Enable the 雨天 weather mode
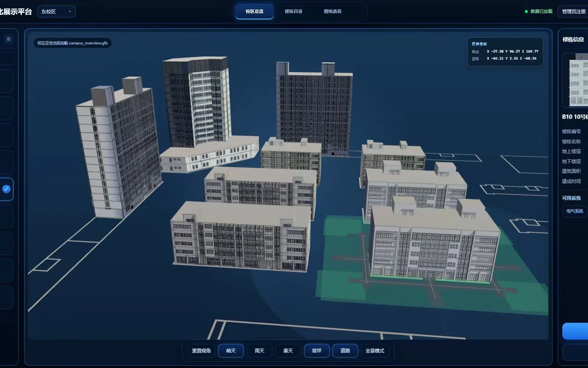The height and width of the screenshot is (368, 588). coord(260,351)
